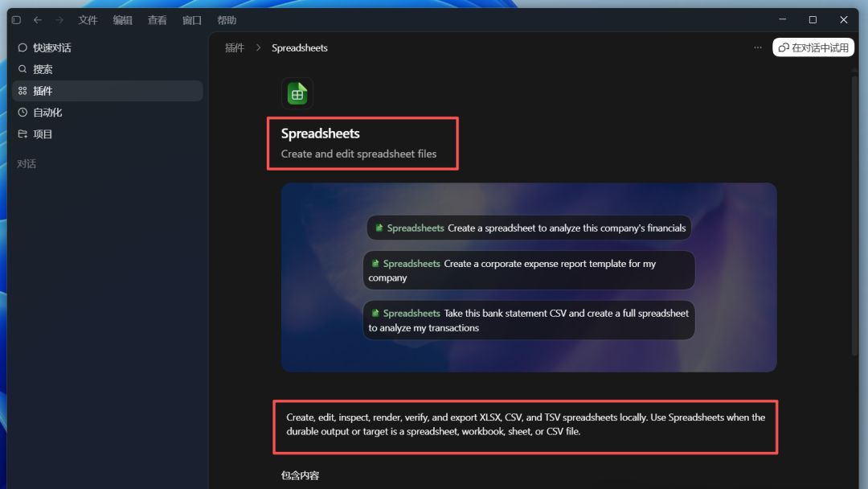The height and width of the screenshot is (489, 868).
Task: Click the 在对话中试用 button
Action: tap(813, 47)
